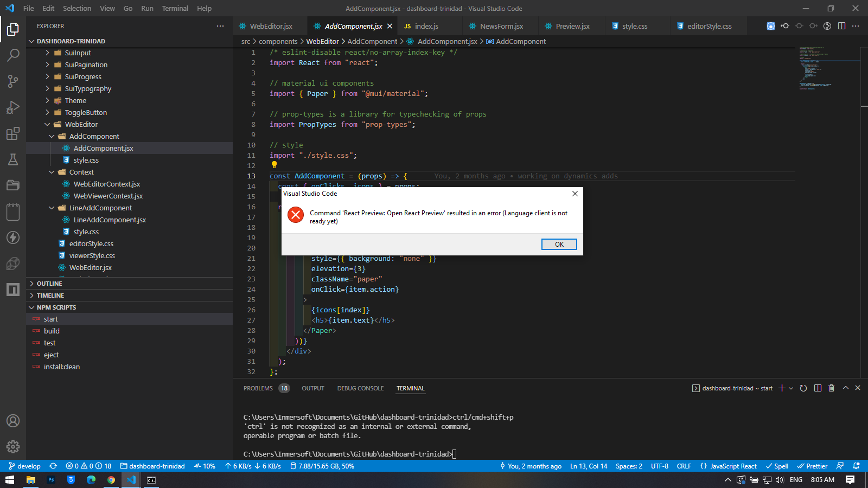Open viewerStyle.css file in explorer

[129, 255]
